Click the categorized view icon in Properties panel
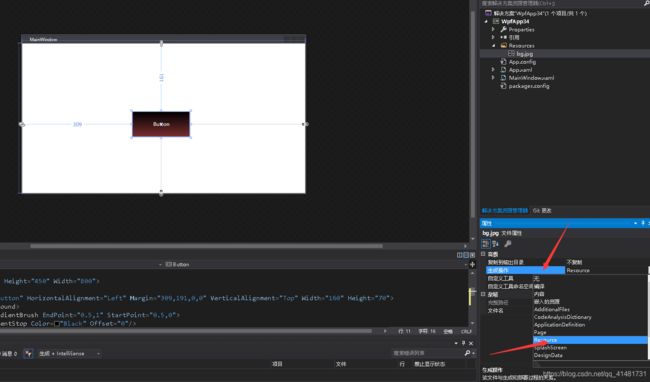This screenshot has height=382, width=650. click(x=486, y=244)
